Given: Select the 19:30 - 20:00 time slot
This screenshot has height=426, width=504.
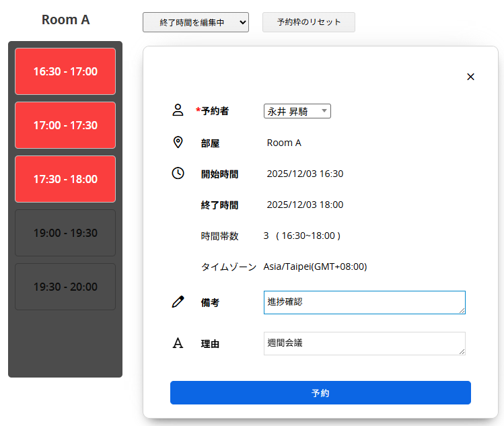Looking at the screenshot, I should [x=65, y=287].
